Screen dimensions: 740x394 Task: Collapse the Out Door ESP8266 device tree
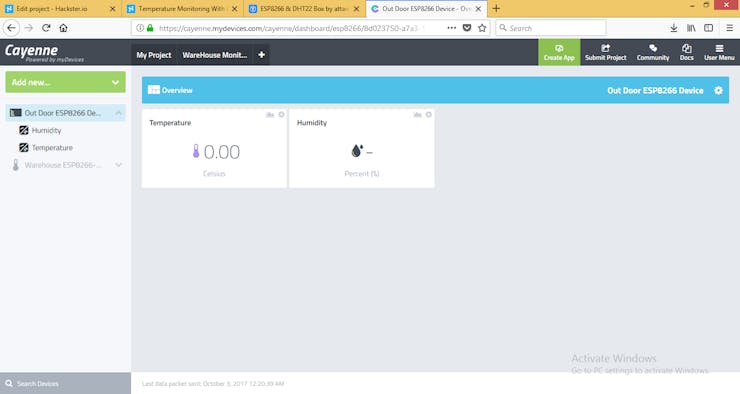tap(118, 113)
